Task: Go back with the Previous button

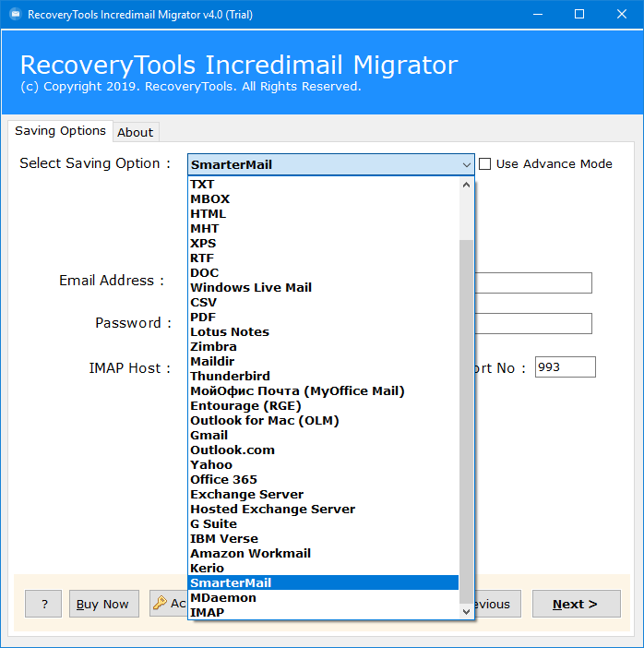Action: [x=497, y=604]
